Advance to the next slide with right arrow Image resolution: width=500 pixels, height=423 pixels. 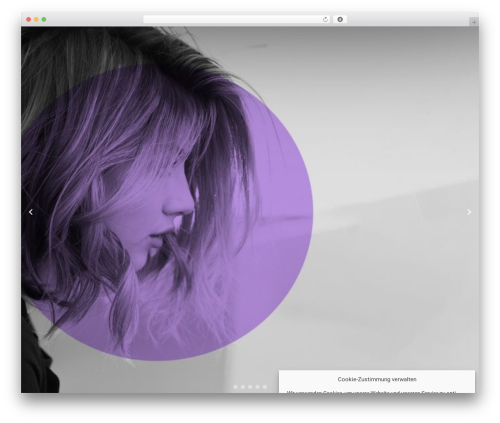click(469, 212)
